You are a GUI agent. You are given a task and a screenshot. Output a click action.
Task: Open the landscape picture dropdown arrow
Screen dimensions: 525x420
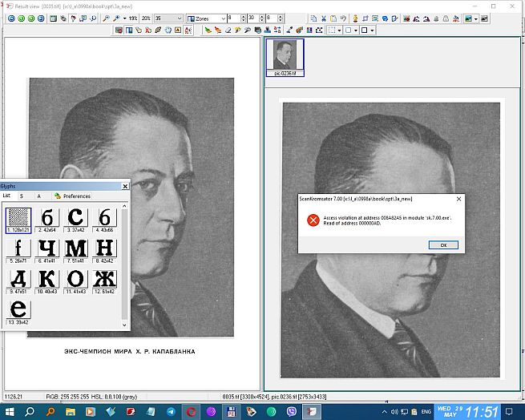click(476, 18)
